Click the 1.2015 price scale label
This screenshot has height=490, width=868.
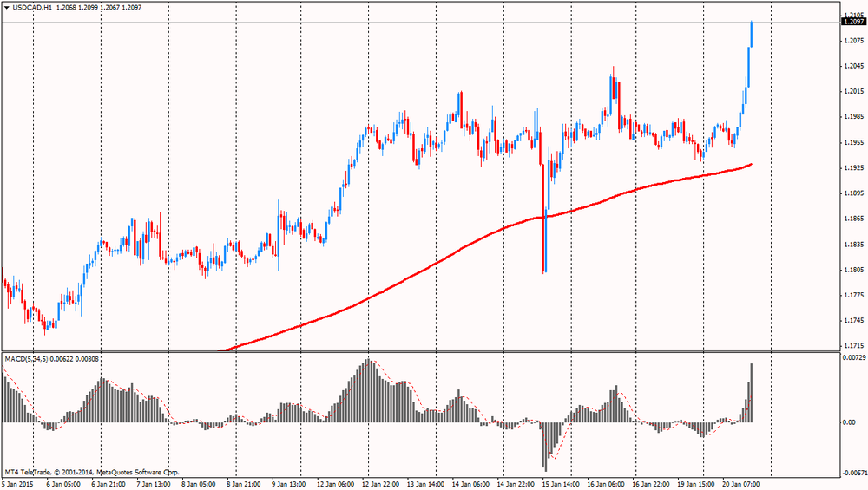(x=853, y=91)
